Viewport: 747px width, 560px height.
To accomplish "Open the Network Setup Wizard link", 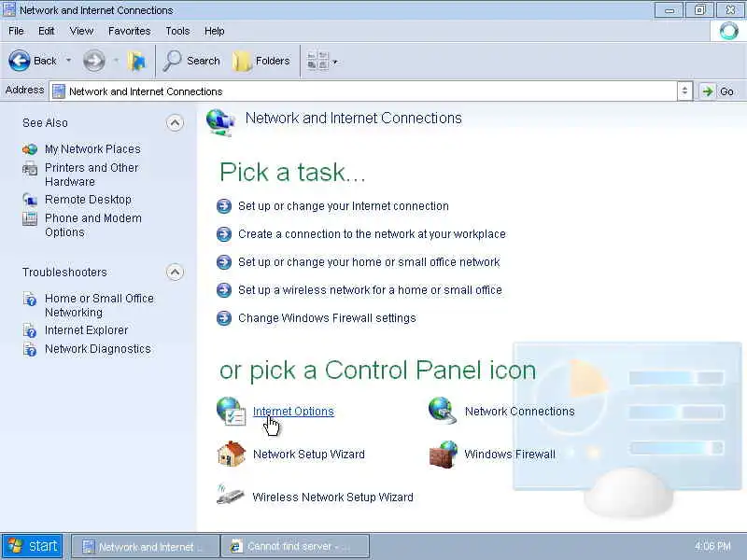I will (x=309, y=455).
